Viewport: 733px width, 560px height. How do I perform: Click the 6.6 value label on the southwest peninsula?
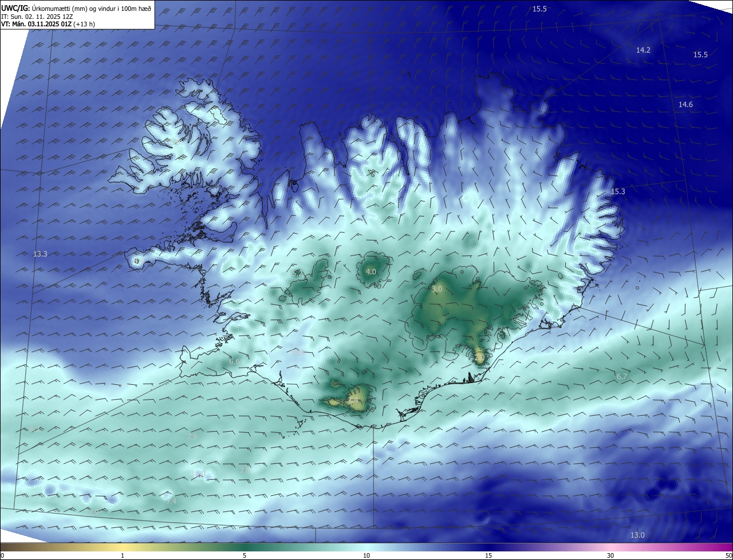(234, 361)
